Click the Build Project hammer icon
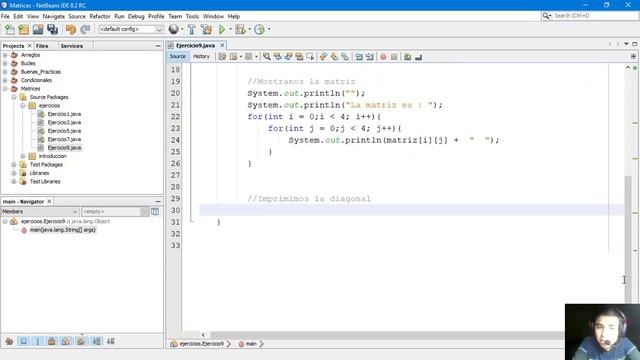This screenshot has width=640, height=360. (x=191, y=29)
